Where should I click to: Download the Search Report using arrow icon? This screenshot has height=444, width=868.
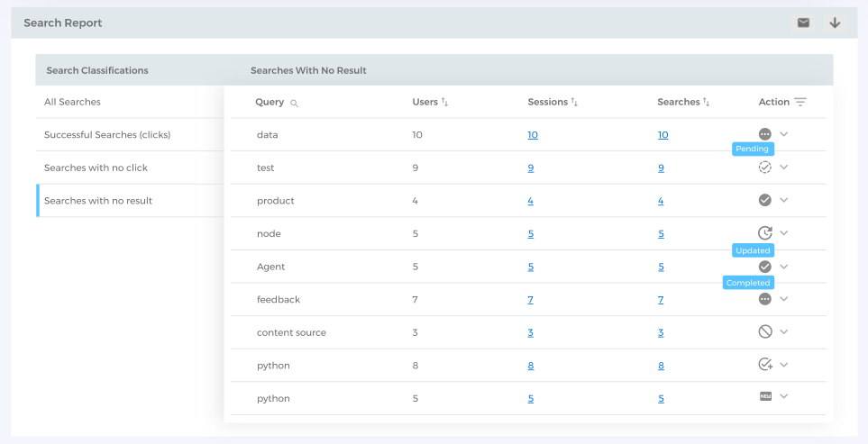835,23
